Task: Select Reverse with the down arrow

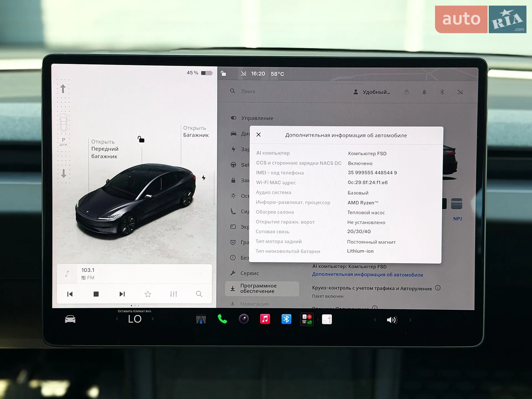Action: coord(63,173)
